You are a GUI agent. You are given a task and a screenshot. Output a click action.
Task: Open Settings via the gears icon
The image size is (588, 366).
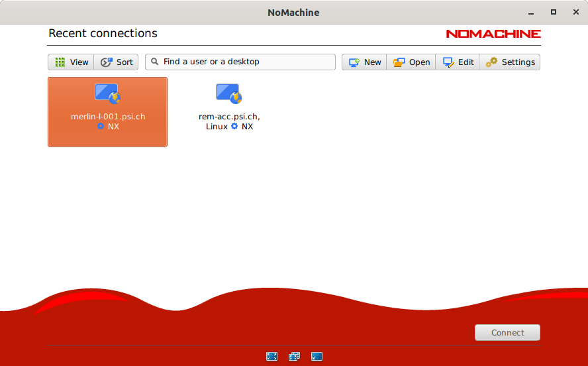click(491, 62)
